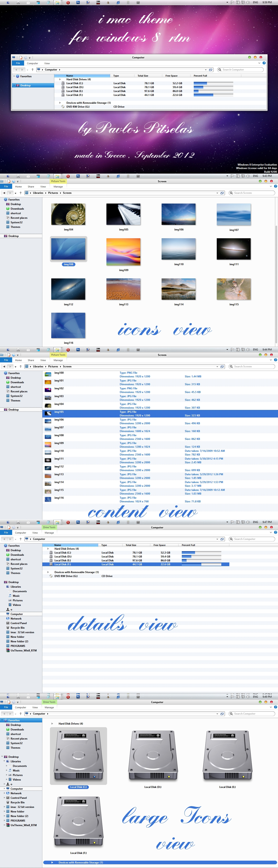Click Photoshop taskbar icon beside 9:59 PM clock
Screen dimensions: 278x868
coord(78,2)
